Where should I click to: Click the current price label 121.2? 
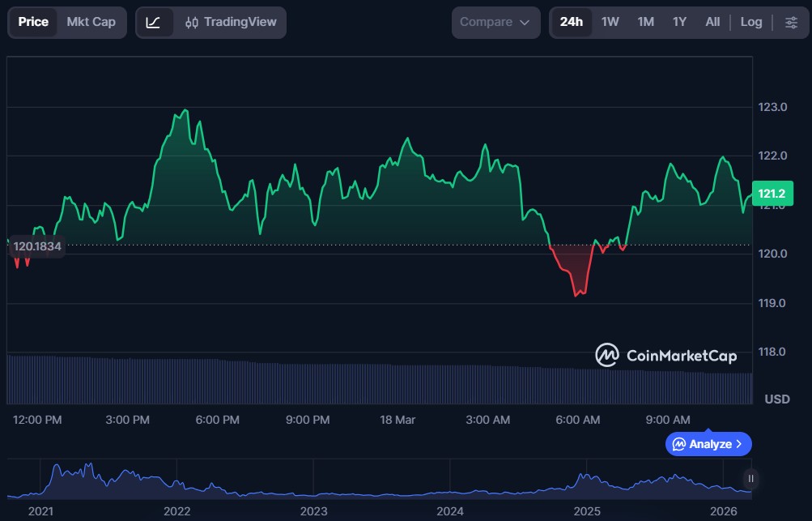[769, 194]
